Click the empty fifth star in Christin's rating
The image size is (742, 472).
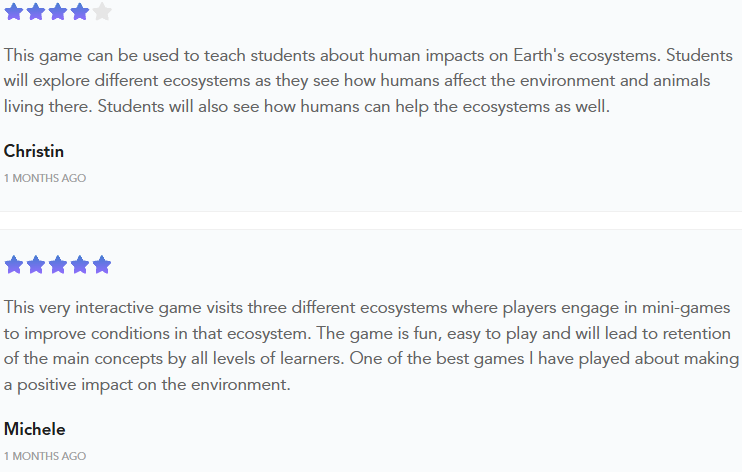[102, 12]
